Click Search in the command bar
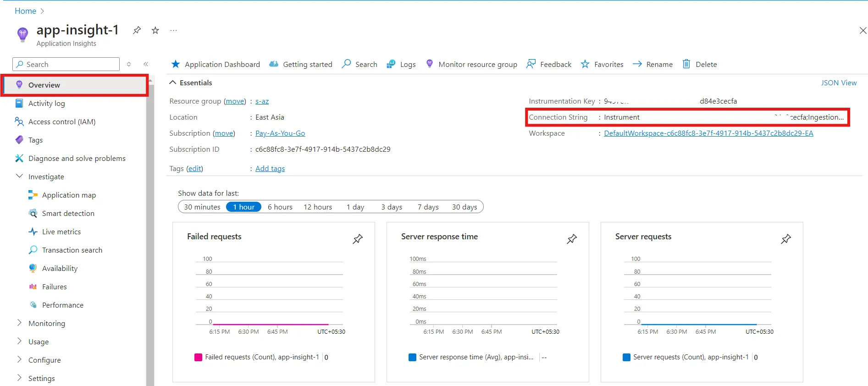The height and width of the screenshot is (386, 868). tap(359, 64)
